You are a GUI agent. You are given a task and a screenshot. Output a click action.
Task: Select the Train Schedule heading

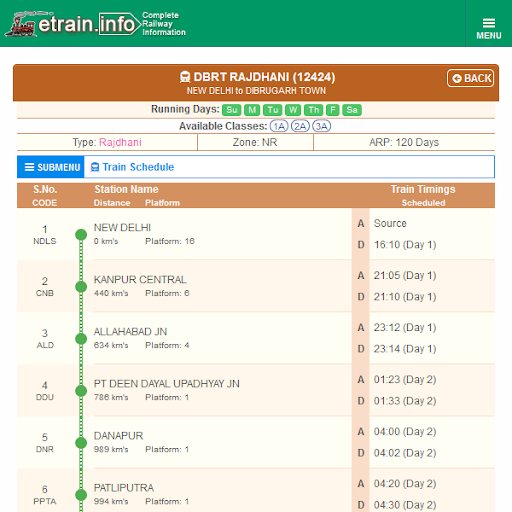138,167
